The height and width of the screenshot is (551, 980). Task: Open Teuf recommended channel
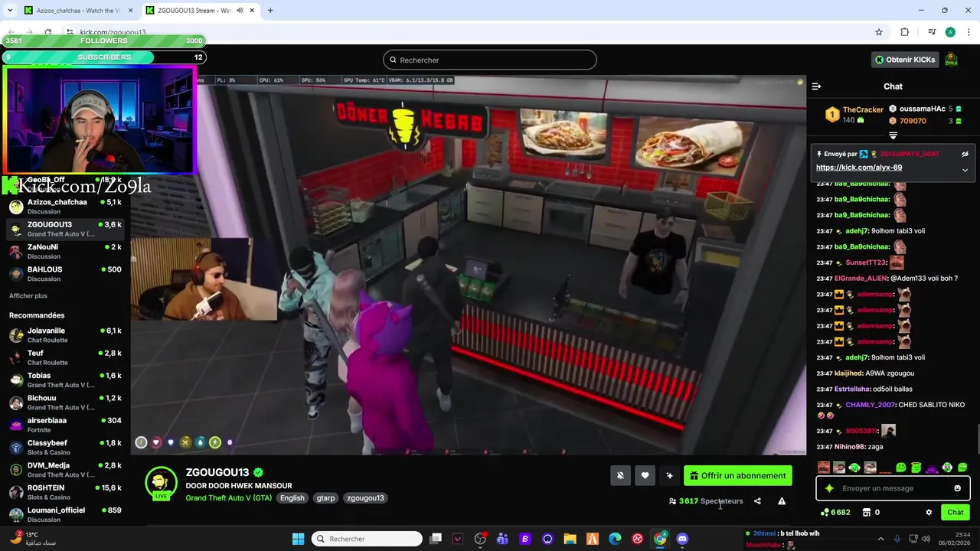[x=65, y=357]
